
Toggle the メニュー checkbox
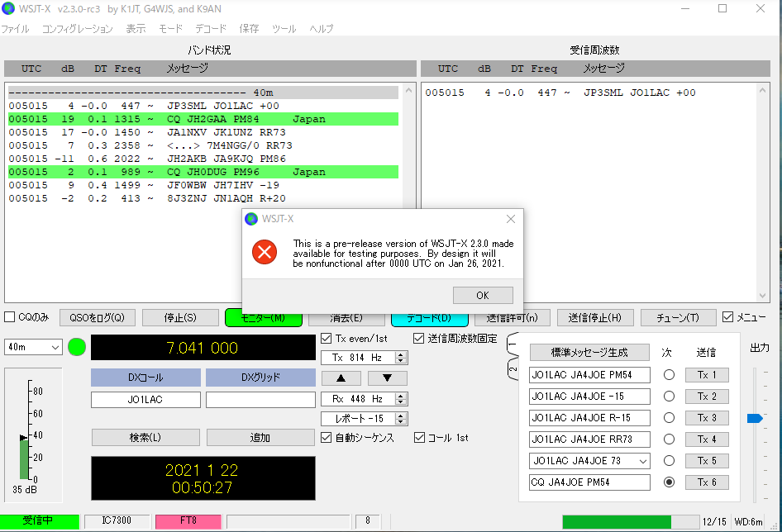point(728,317)
